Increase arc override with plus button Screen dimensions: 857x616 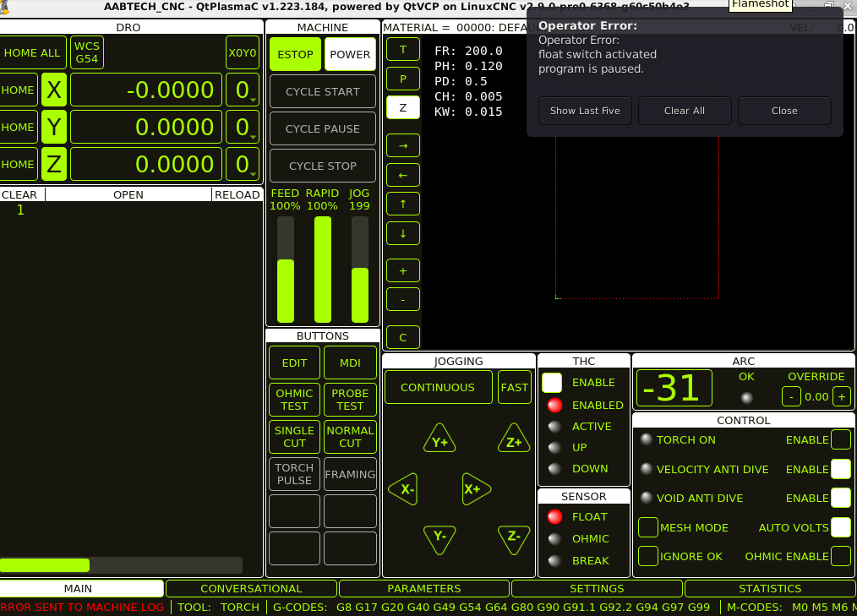pos(842,397)
